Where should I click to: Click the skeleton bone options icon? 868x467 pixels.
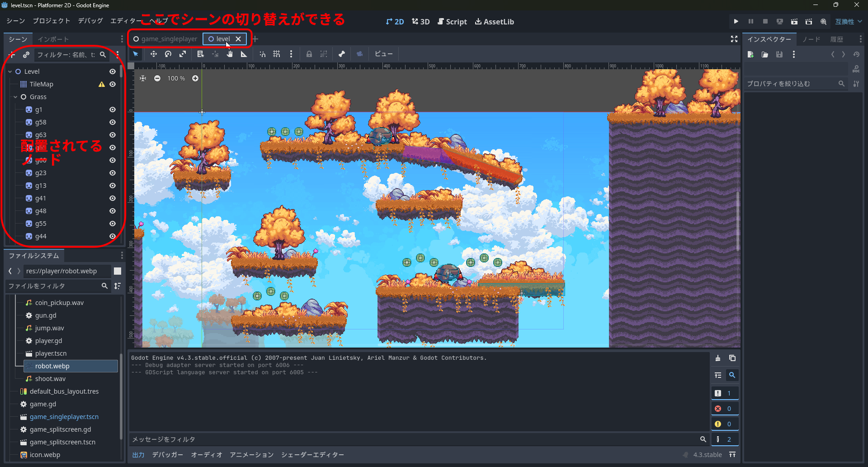342,54
